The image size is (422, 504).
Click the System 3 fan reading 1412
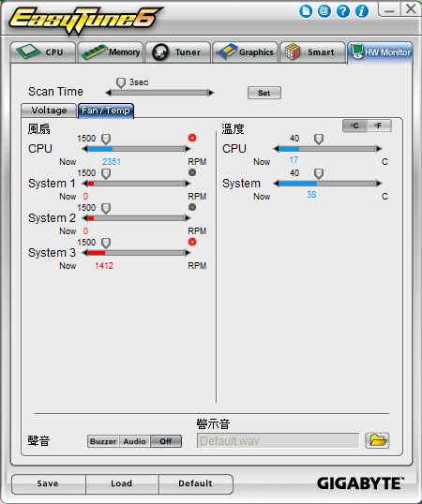104,266
